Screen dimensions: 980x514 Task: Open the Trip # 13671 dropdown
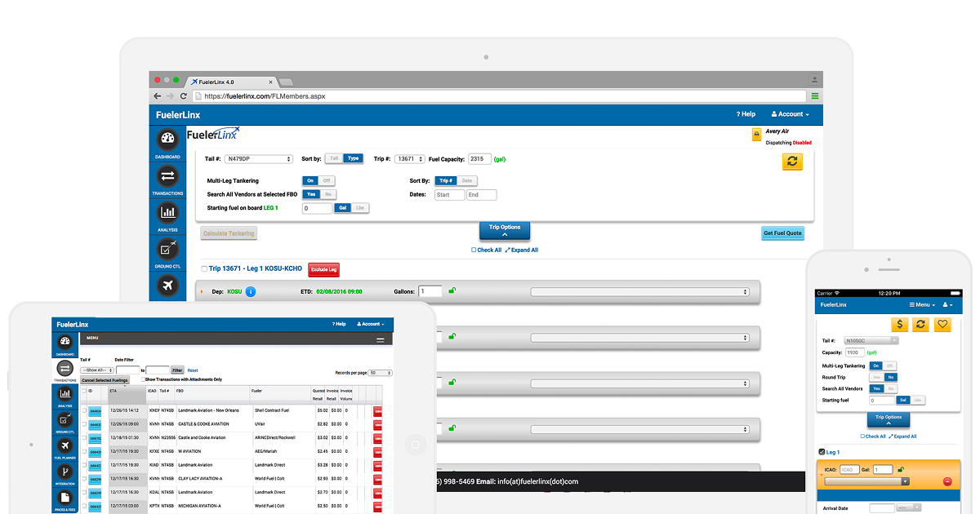tap(410, 159)
